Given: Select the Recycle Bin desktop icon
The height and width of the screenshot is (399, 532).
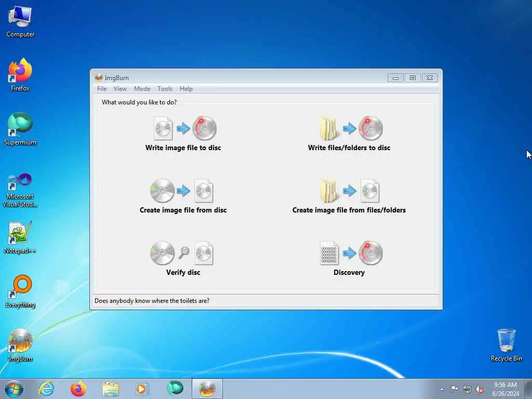Looking at the screenshot, I should [506, 345].
